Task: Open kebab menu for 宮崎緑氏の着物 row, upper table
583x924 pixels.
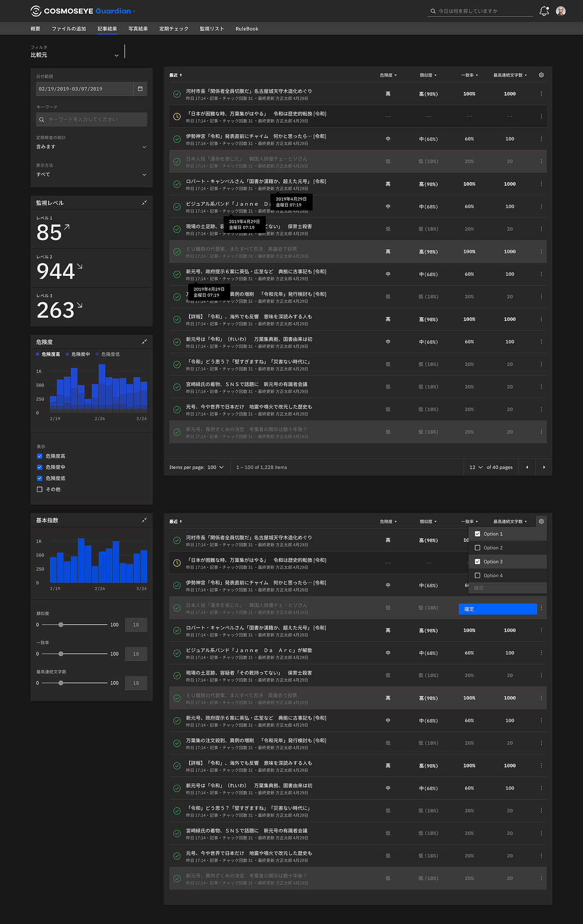Action: (541, 387)
